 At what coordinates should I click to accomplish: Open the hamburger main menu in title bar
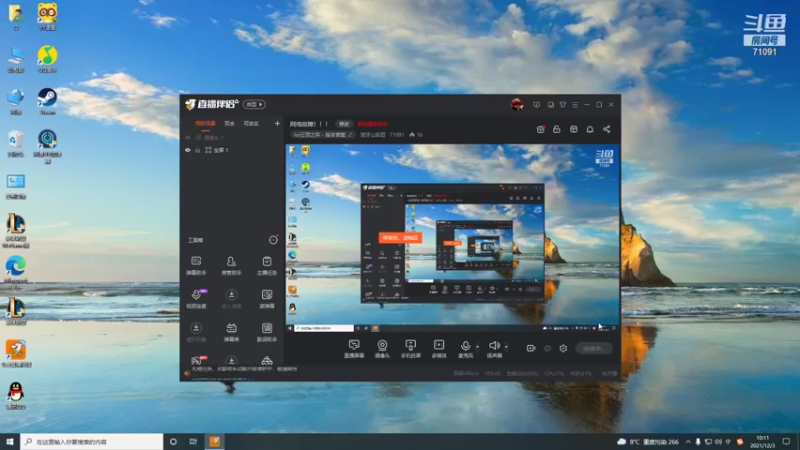click(575, 105)
